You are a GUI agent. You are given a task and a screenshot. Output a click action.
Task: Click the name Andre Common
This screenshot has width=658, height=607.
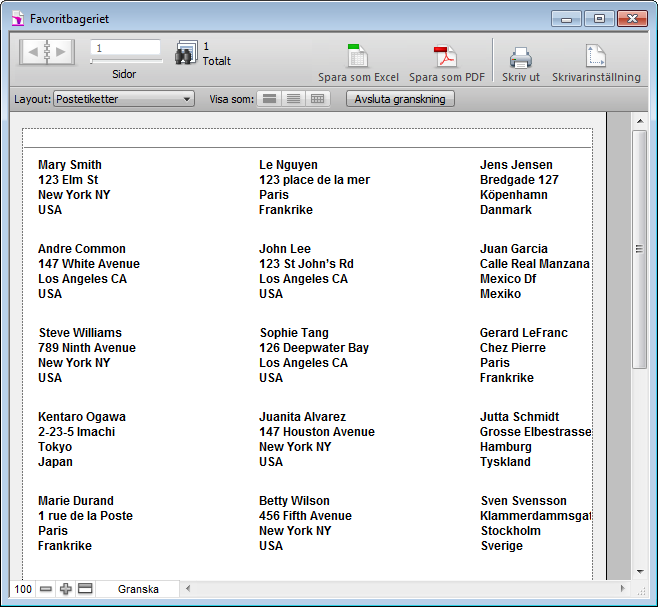pyautogui.click(x=82, y=249)
